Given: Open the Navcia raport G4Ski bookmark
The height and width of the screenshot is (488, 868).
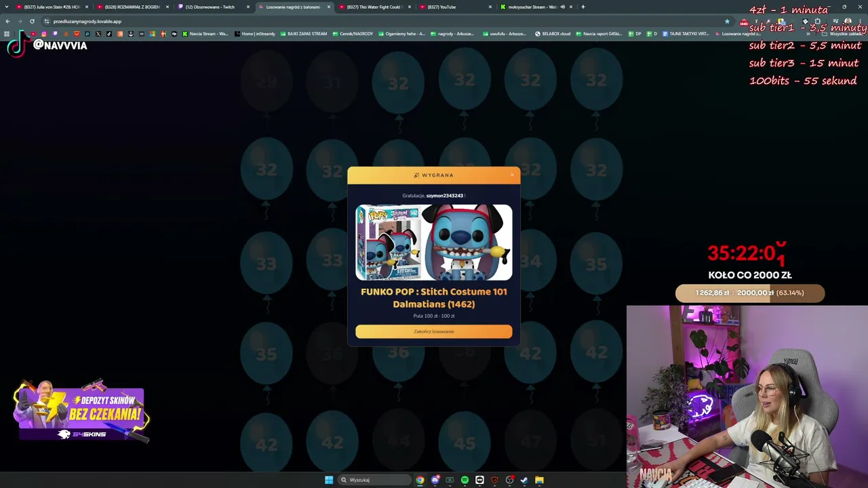Looking at the screenshot, I should 598,34.
